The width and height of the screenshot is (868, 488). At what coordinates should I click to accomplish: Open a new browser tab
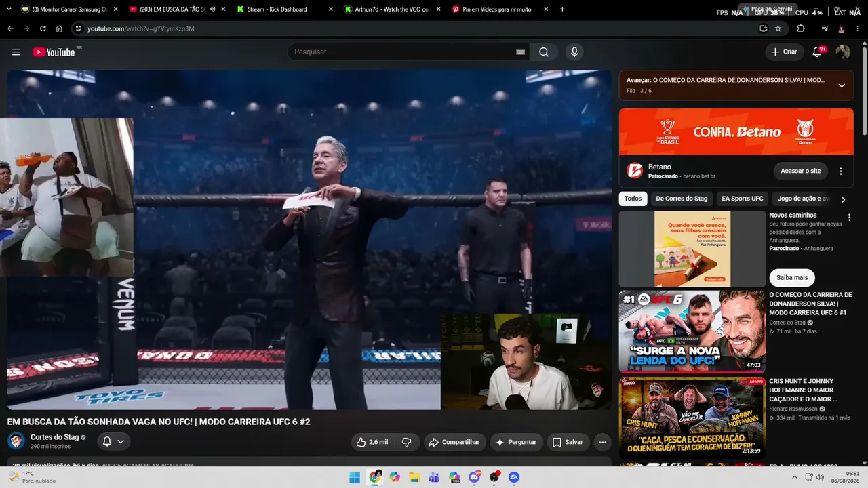coord(563,9)
